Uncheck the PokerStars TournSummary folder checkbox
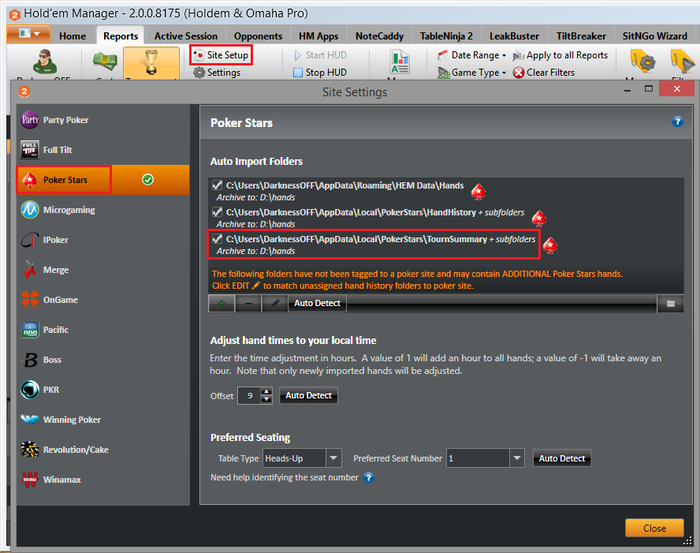700x553 pixels. pyautogui.click(x=217, y=238)
